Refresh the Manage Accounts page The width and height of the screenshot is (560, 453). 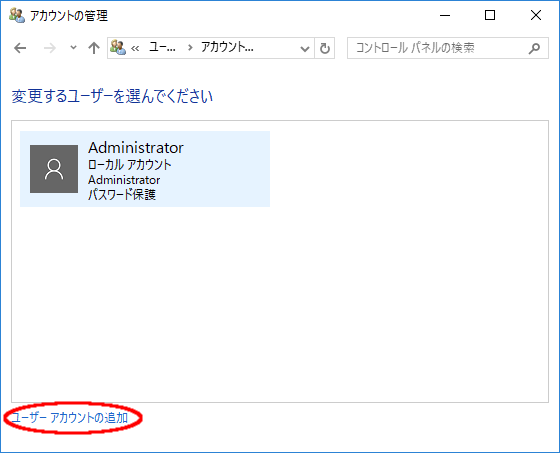click(325, 48)
